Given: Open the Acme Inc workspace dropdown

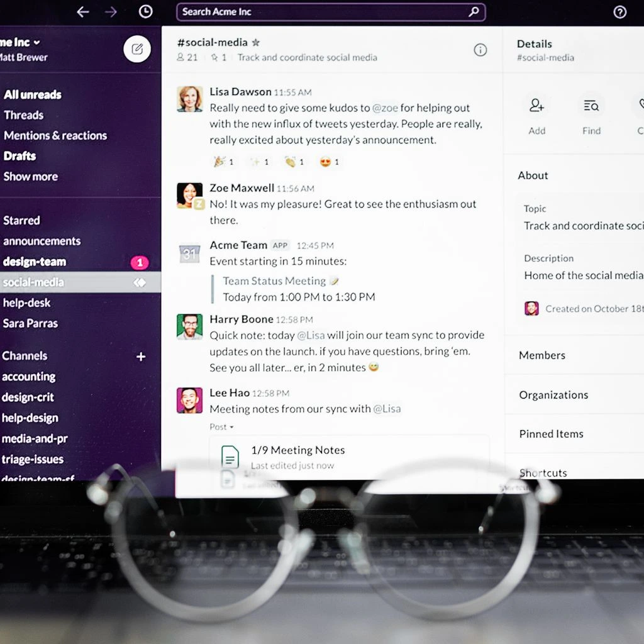Looking at the screenshot, I should tap(19, 42).
